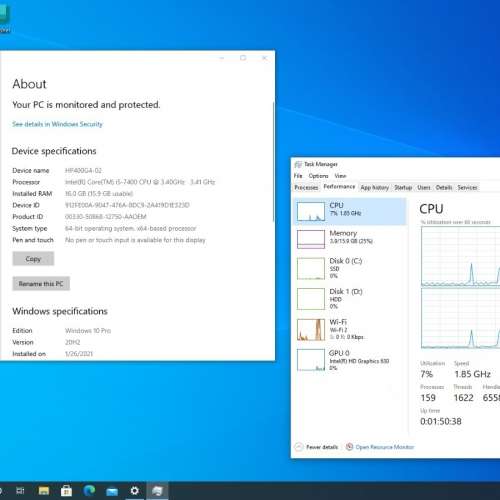Open Microsoft Store taskbar icon
Image resolution: width=500 pixels, height=500 pixels.
(66, 491)
